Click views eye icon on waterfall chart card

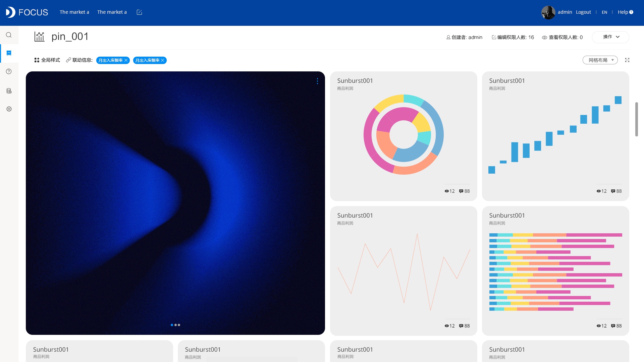pos(598,191)
